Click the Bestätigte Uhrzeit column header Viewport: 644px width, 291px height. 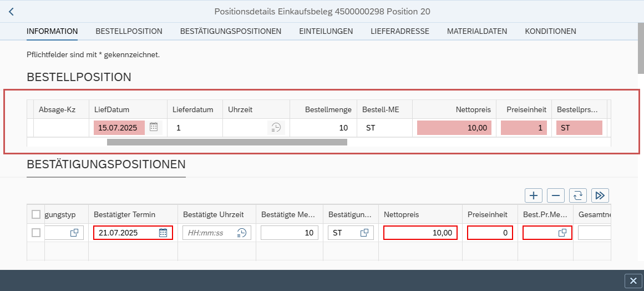[x=217, y=214]
